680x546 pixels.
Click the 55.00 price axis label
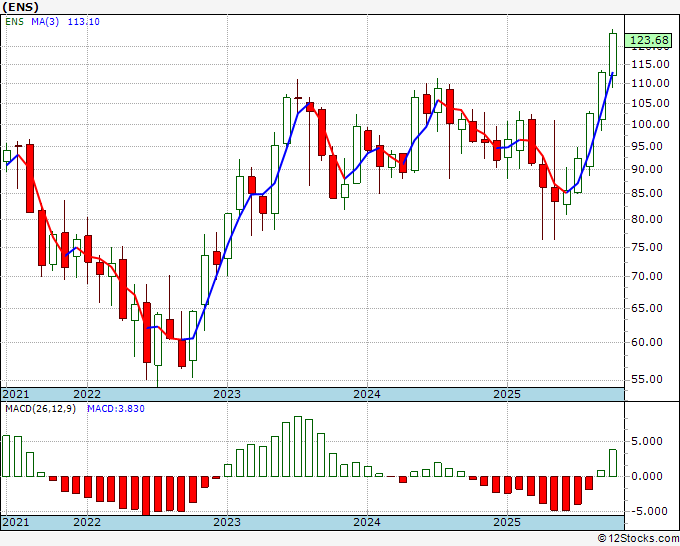tap(650, 379)
